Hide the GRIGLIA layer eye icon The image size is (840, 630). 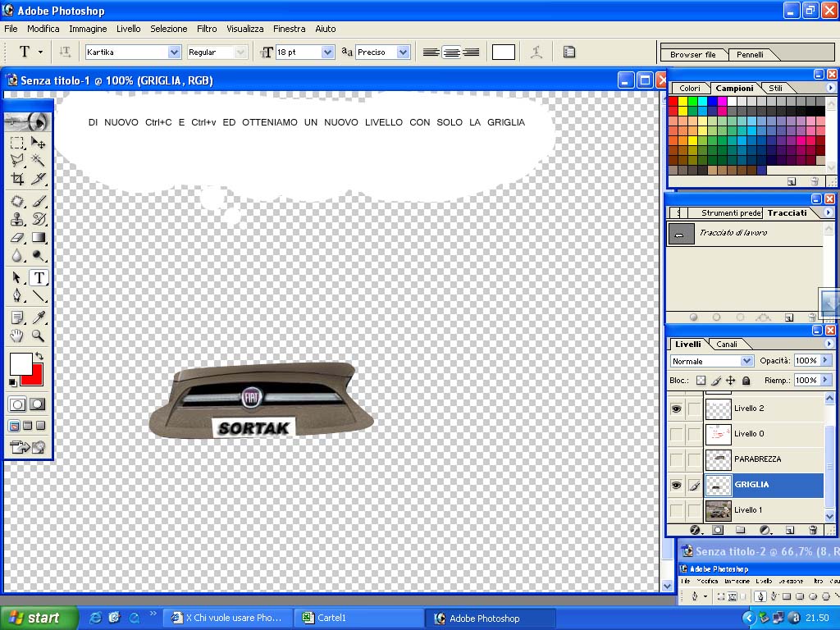676,485
